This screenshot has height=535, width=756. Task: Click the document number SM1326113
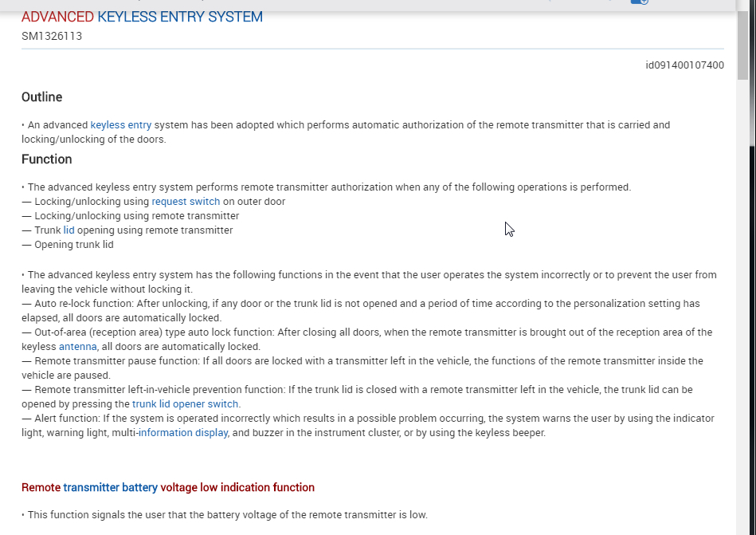pos(52,36)
